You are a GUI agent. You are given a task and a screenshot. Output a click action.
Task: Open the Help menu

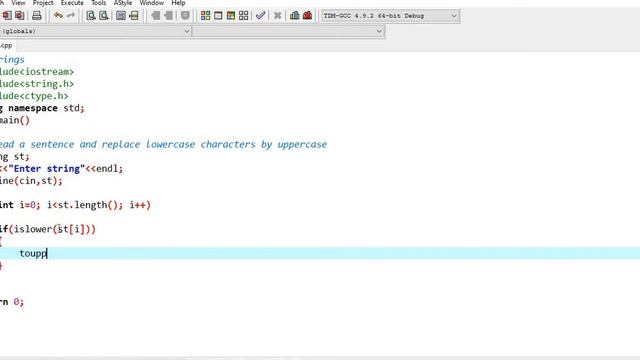point(178,3)
